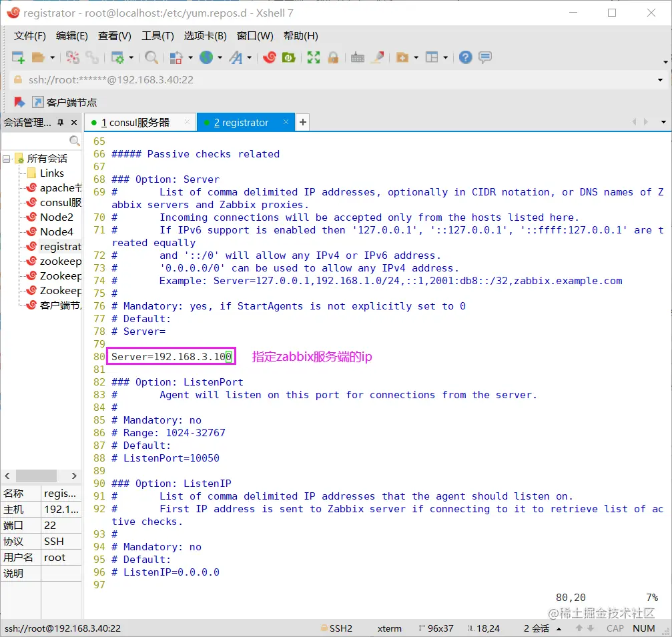Click the keyboard mapping toolbar icon

(358, 57)
